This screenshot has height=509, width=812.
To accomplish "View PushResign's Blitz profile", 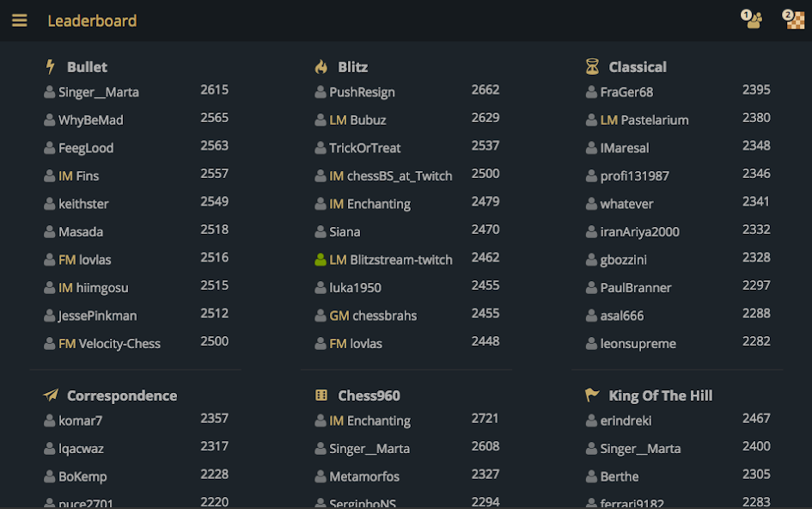I will tap(363, 92).
